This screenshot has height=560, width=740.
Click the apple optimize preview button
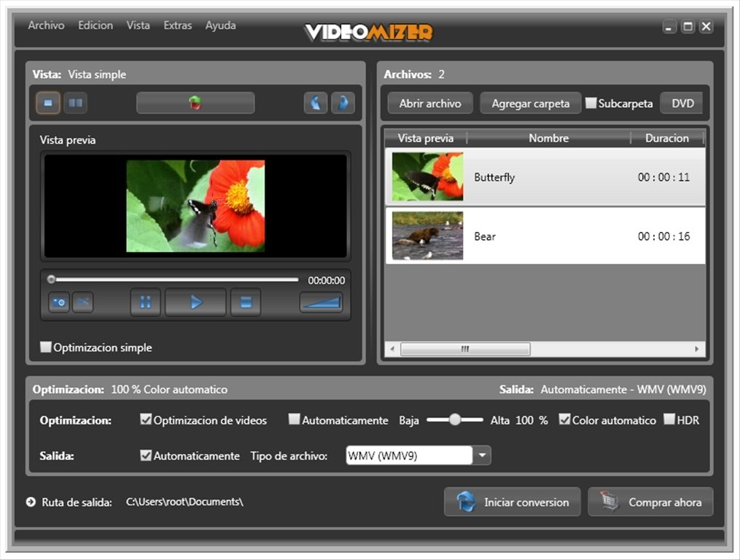tap(195, 103)
